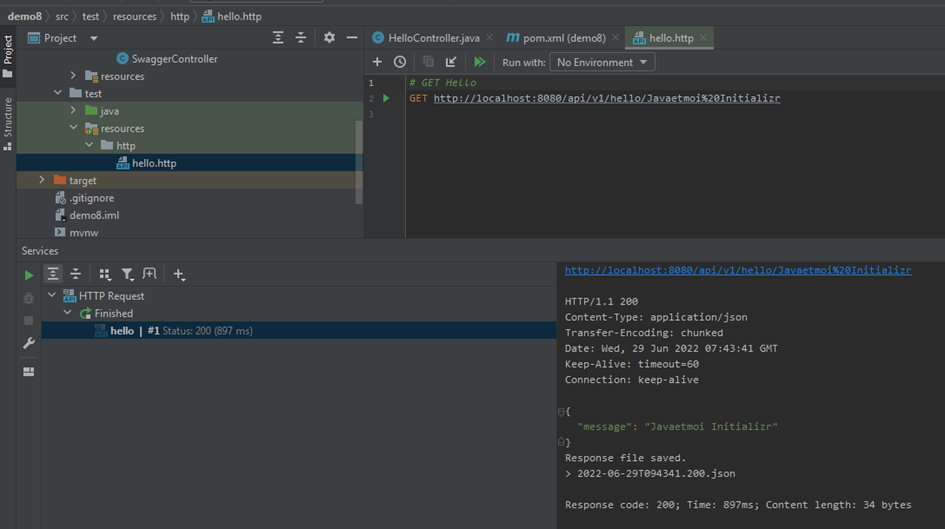Click Expand All icon in Project panel
The height and width of the screenshot is (529, 945).
[278, 38]
